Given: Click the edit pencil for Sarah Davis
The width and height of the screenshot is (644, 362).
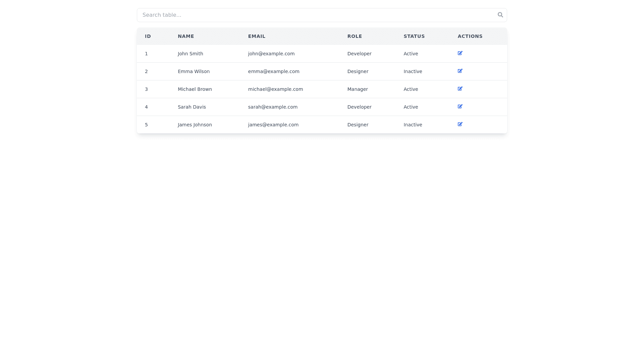Looking at the screenshot, I should pos(460,107).
